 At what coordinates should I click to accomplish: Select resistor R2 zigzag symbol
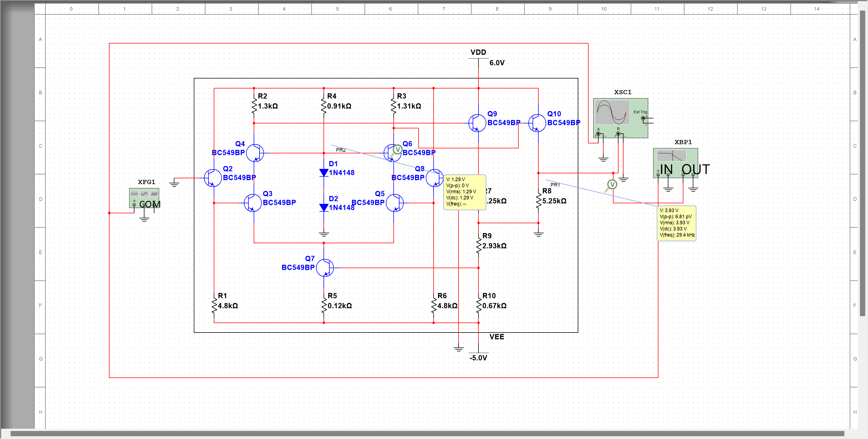click(254, 106)
